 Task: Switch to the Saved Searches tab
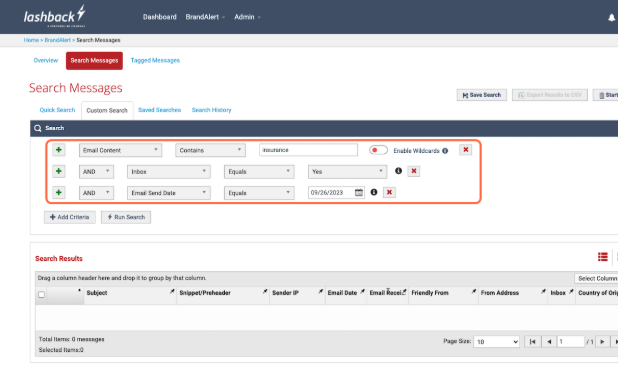[x=159, y=110]
